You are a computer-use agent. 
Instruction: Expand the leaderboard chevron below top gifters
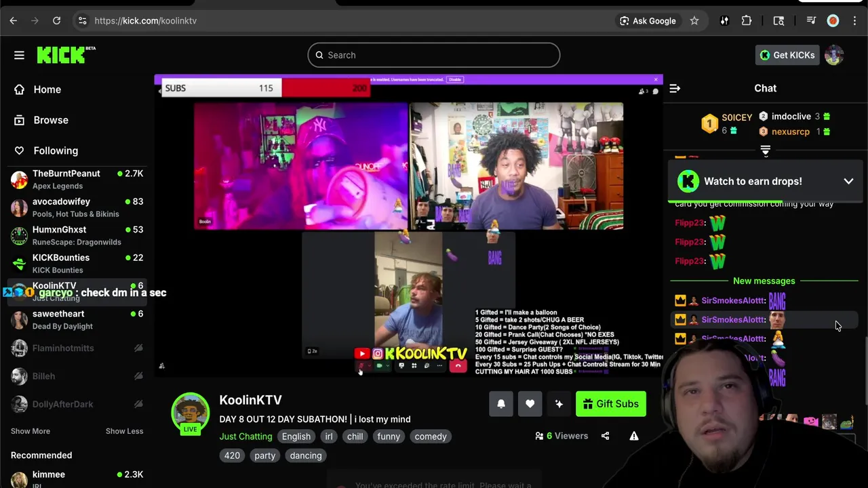click(x=765, y=150)
